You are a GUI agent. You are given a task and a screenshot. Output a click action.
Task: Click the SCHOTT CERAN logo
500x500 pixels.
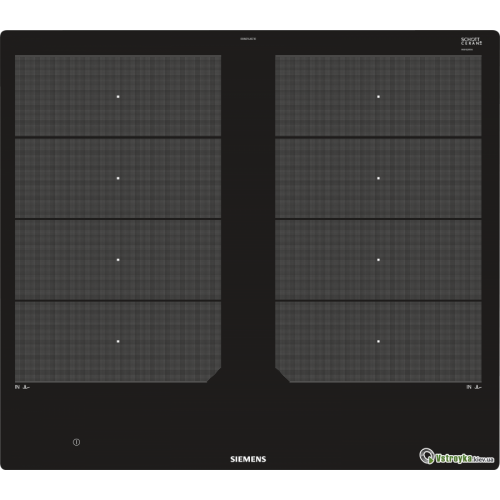tap(471, 41)
